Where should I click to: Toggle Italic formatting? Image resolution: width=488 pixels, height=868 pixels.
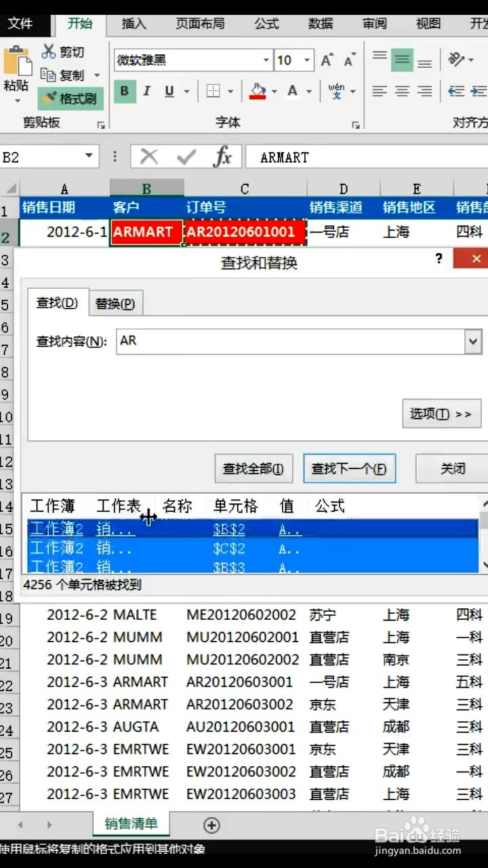(x=146, y=91)
